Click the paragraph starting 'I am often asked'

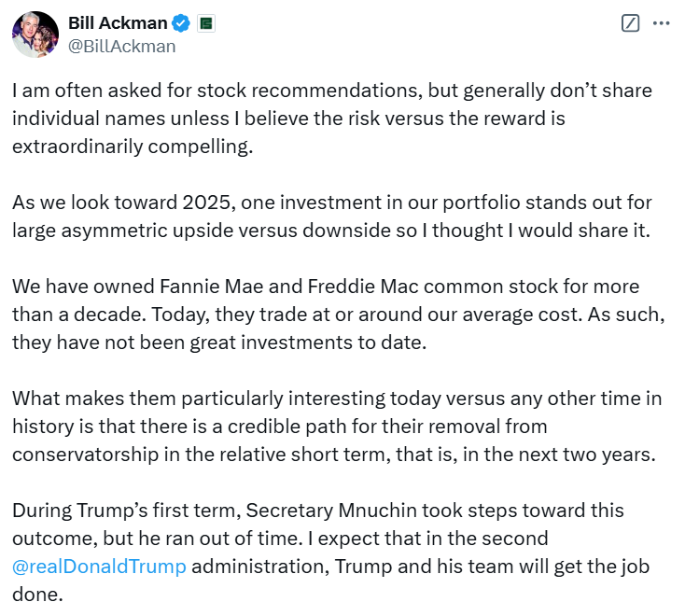pyautogui.click(x=331, y=119)
